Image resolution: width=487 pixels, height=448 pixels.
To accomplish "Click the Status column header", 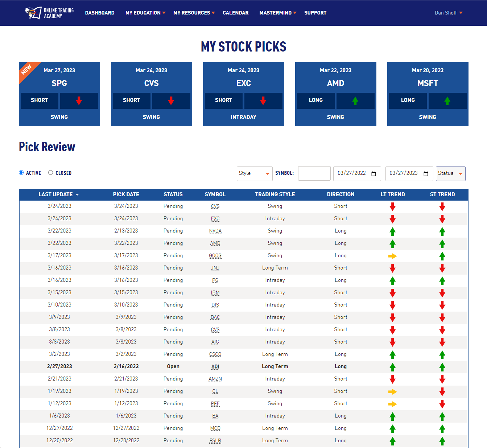I will pos(173,194).
